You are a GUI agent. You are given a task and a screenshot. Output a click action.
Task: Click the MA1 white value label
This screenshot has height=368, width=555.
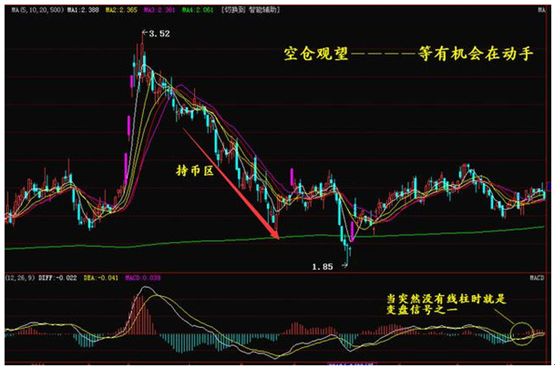[83, 10]
